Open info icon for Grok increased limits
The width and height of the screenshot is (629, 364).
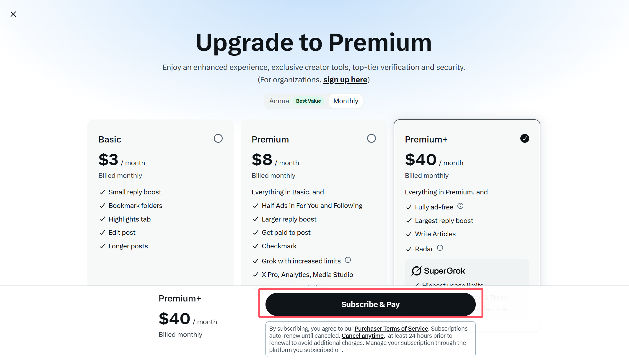pos(348,260)
